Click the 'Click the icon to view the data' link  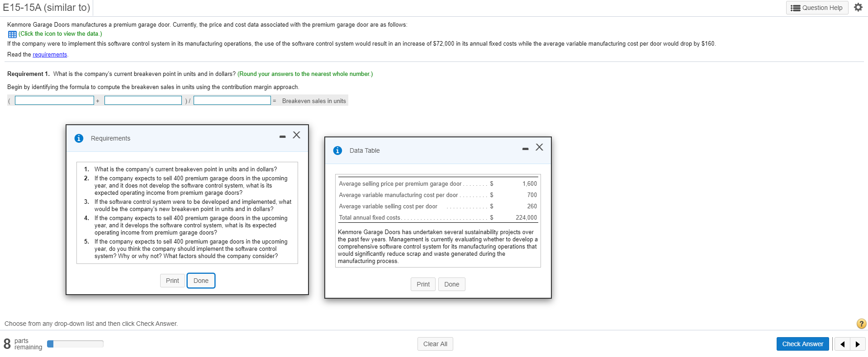pos(60,34)
